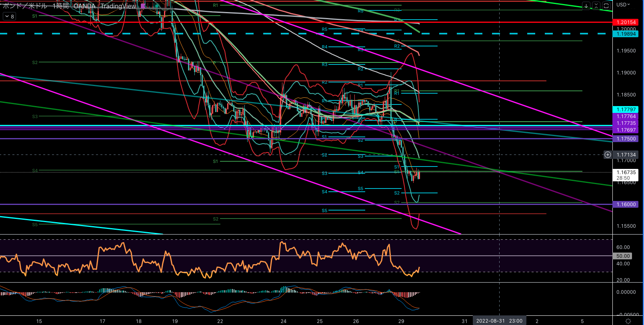Click the 1時間 timeframe label in the title

tap(60, 6)
